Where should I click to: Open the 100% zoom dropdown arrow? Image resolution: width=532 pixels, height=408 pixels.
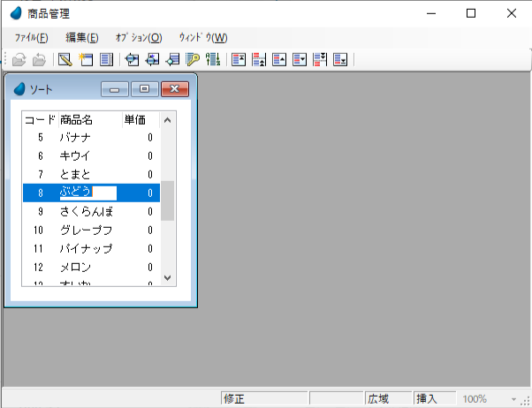click(513, 399)
